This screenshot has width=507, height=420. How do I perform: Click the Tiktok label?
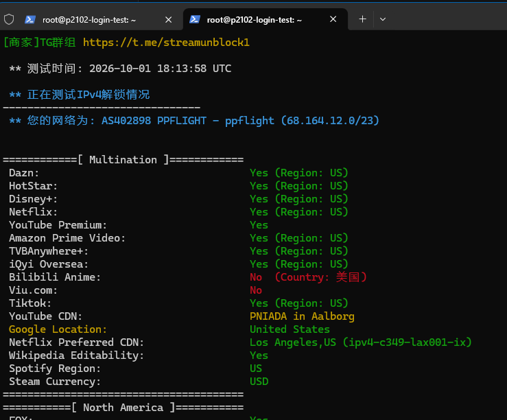click(x=30, y=303)
